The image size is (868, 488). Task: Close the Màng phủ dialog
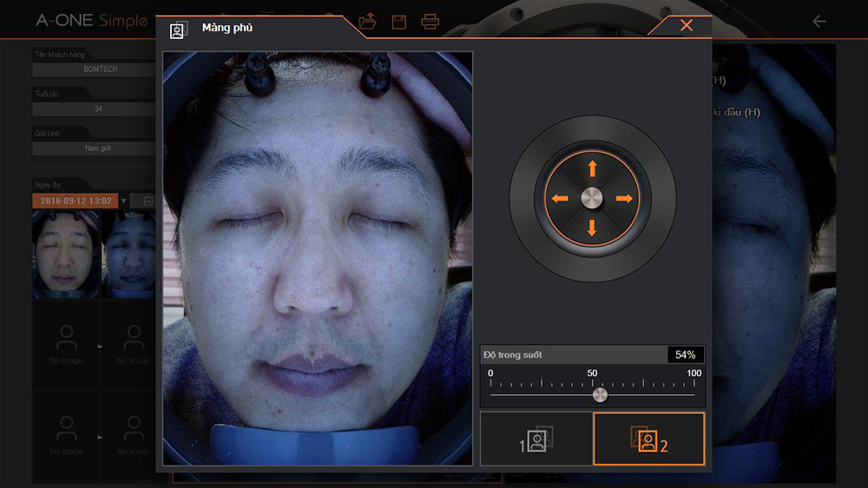[x=686, y=25]
